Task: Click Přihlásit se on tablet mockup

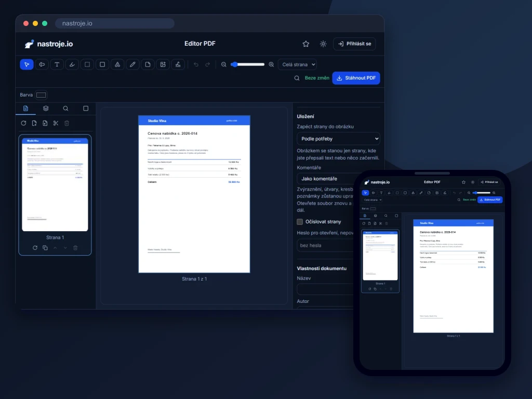Action: (x=489, y=182)
